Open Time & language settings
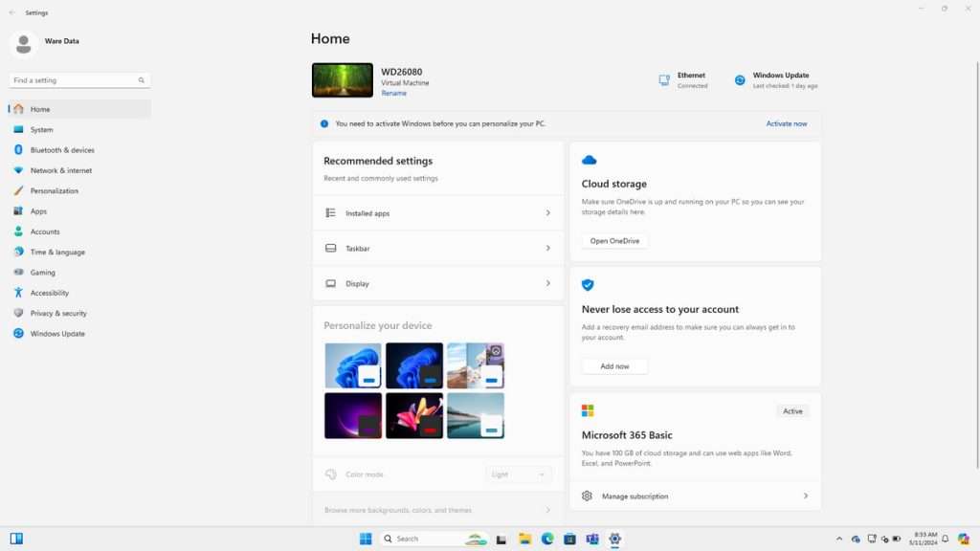980x551 pixels. (x=79, y=252)
